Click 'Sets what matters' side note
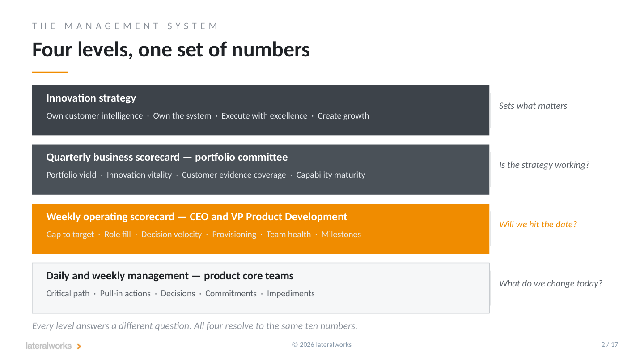Image resolution: width=644 pixels, height=363 pixels. (x=533, y=106)
